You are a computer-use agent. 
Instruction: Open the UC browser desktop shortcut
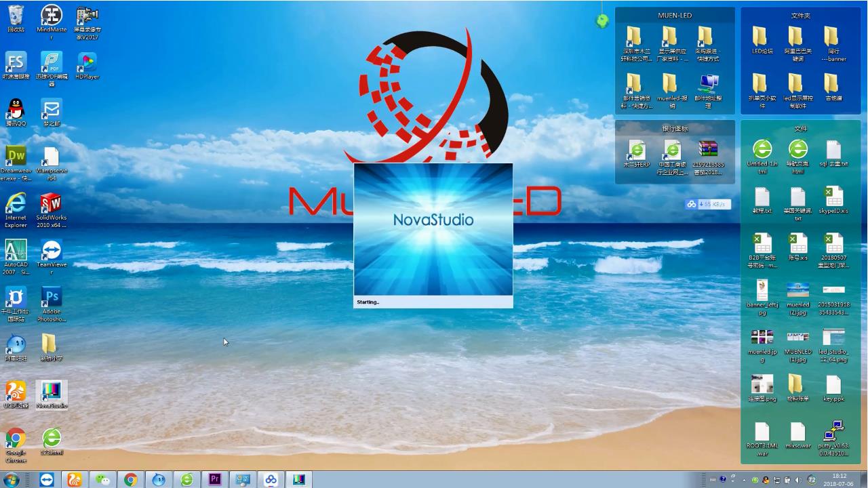point(16,394)
